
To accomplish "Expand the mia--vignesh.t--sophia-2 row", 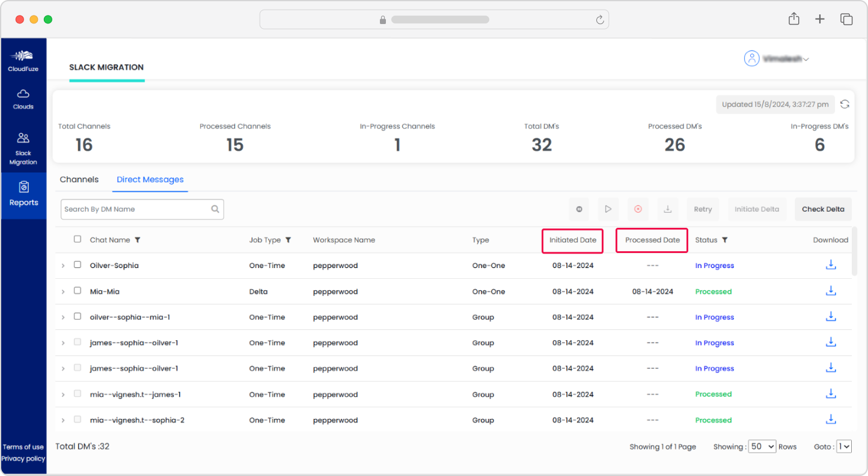I will point(63,421).
